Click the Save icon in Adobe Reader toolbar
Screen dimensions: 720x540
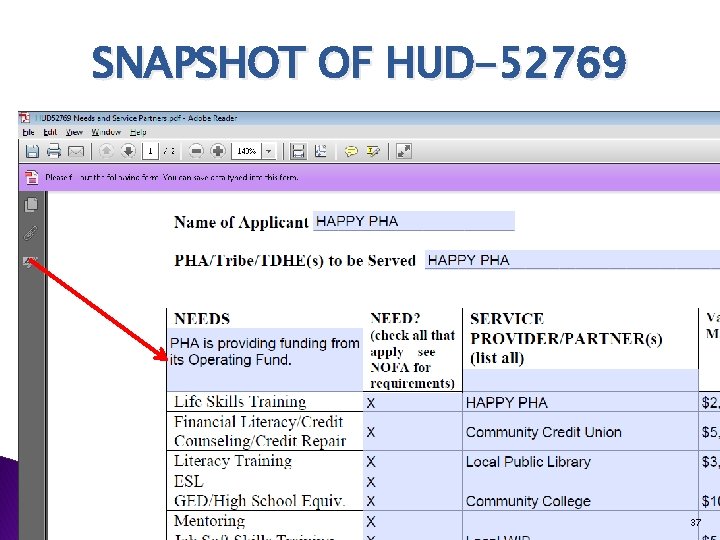point(32,151)
